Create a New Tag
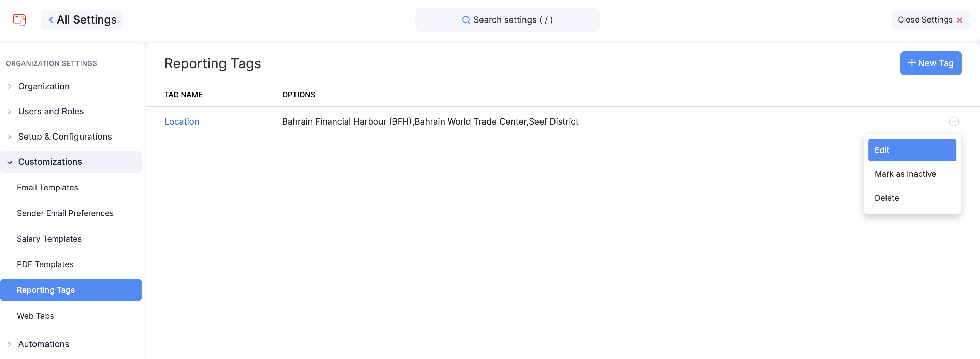 click(x=931, y=63)
